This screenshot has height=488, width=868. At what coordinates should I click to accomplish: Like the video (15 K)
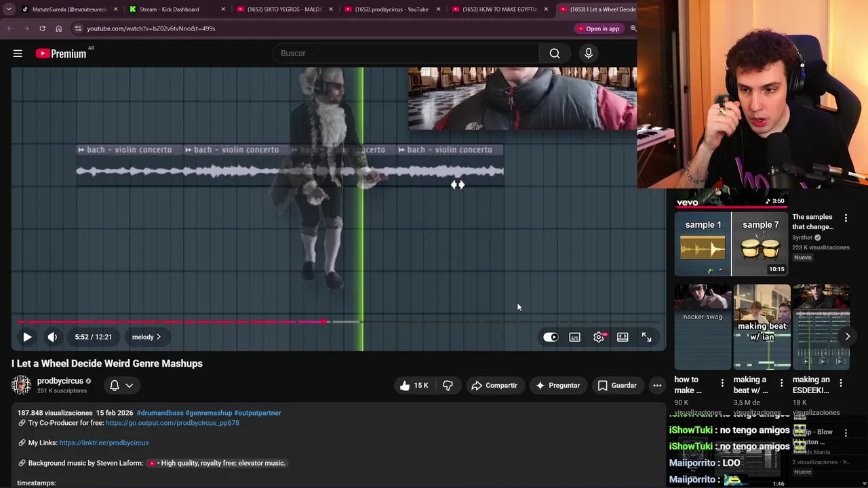coord(414,386)
